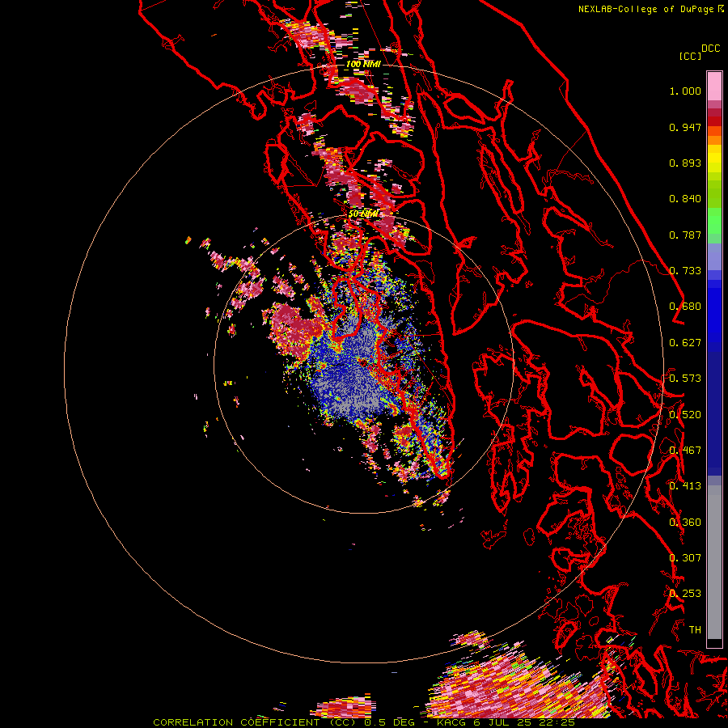Click the 0.307 legend value
Viewport: 728px width, 728px height.
[685, 558]
